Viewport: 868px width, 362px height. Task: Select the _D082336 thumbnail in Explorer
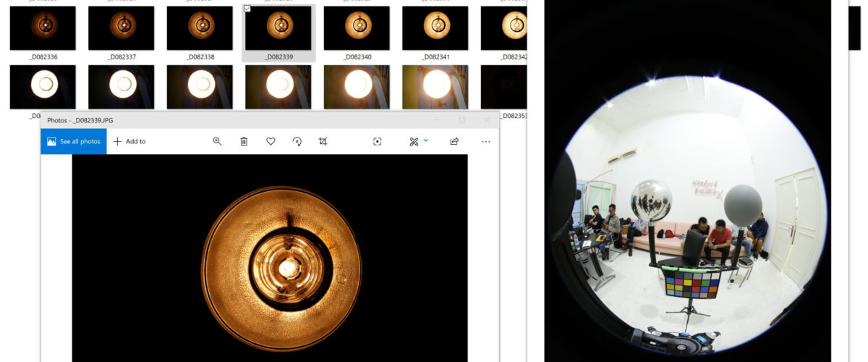43,28
